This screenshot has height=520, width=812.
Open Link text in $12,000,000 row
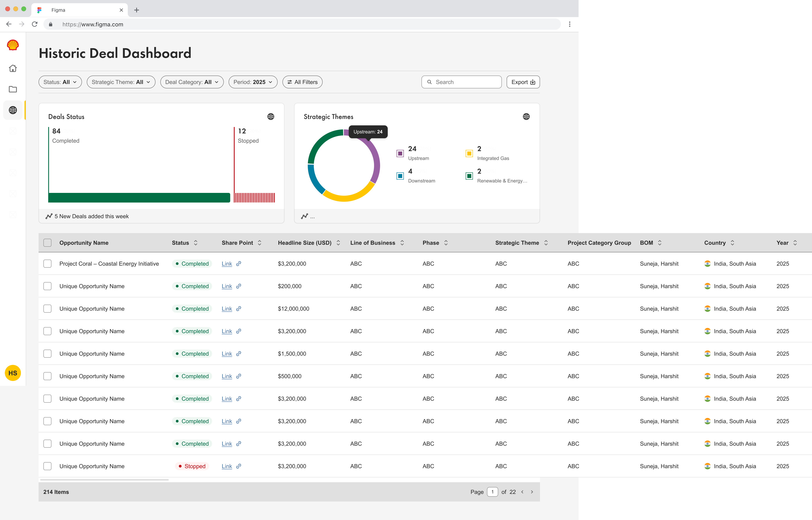[x=227, y=309]
